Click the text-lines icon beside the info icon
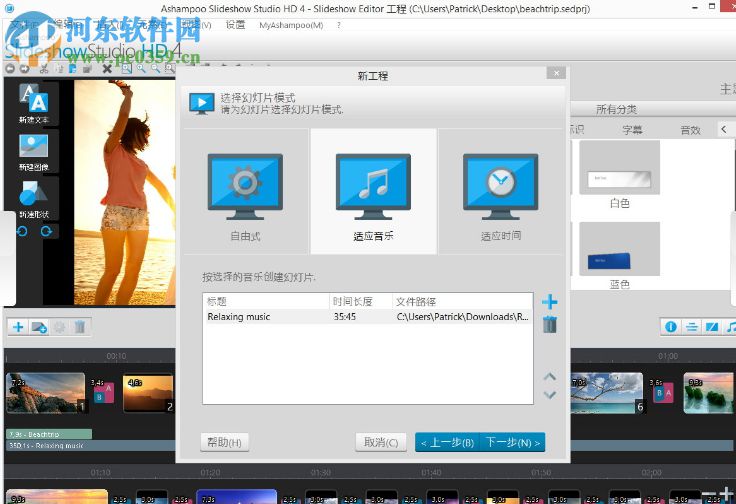 pos(691,327)
